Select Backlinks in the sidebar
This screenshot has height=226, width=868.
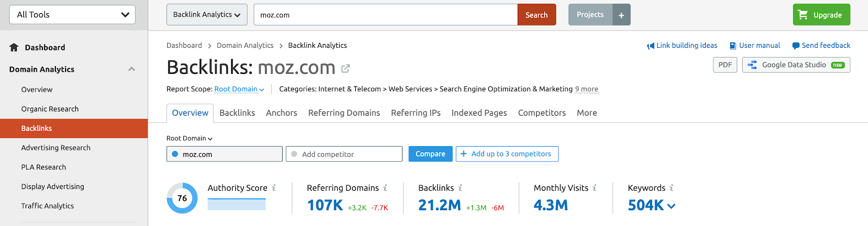[x=74, y=128]
